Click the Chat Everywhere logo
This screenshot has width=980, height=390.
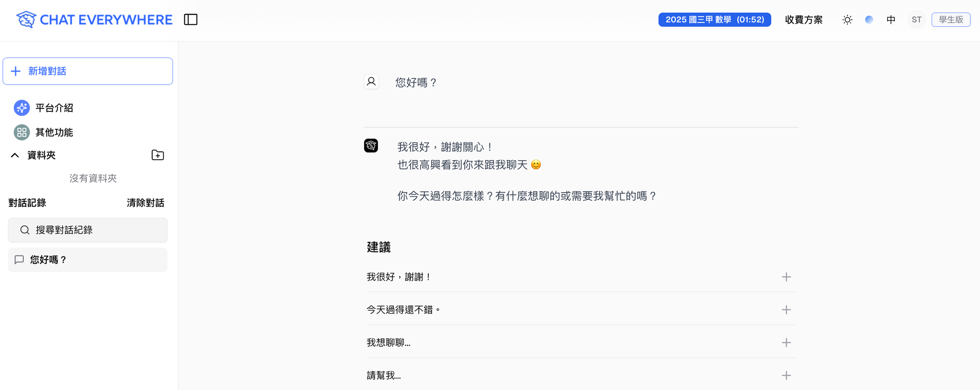[x=94, y=20]
